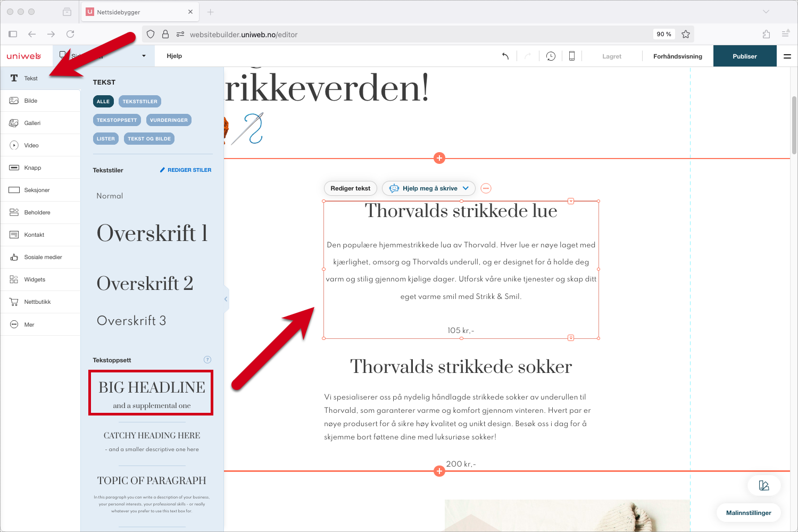The image size is (798, 532).
Task: Open browser tab list chevron
Action: click(766, 12)
